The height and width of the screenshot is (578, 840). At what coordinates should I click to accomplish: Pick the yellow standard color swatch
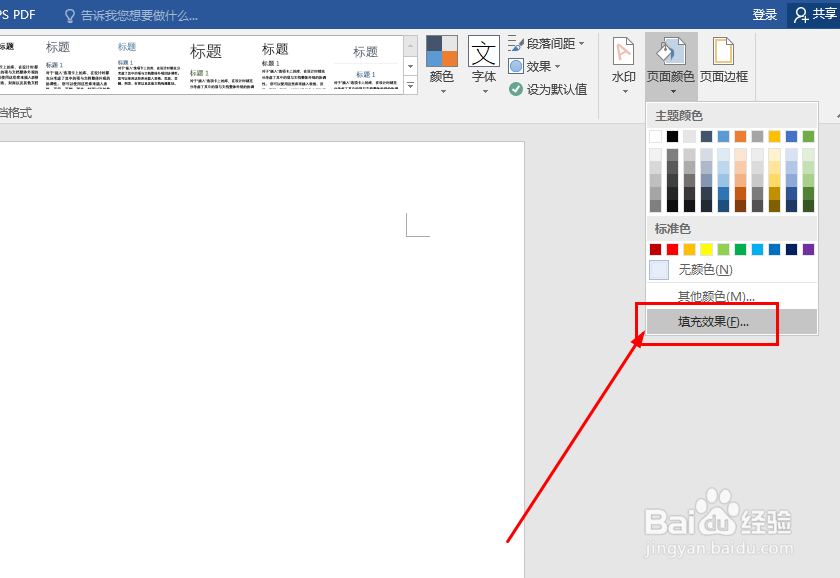click(707, 249)
